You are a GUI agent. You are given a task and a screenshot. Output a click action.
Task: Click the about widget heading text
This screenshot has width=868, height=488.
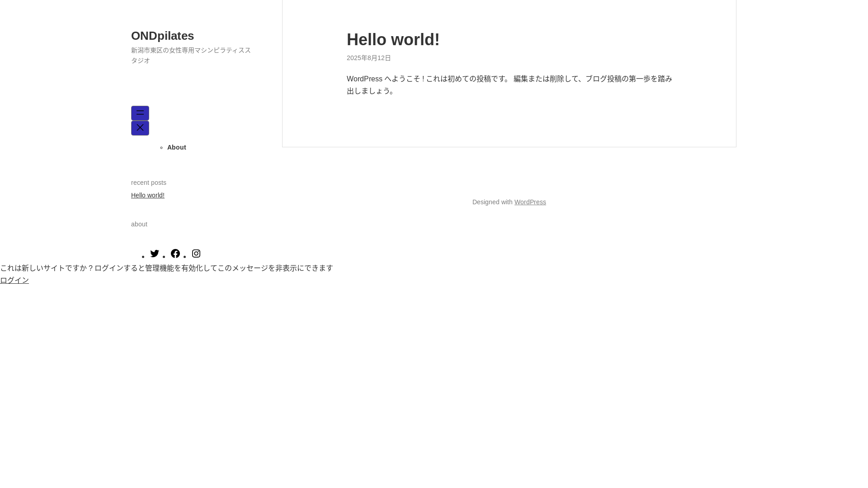point(139,224)
